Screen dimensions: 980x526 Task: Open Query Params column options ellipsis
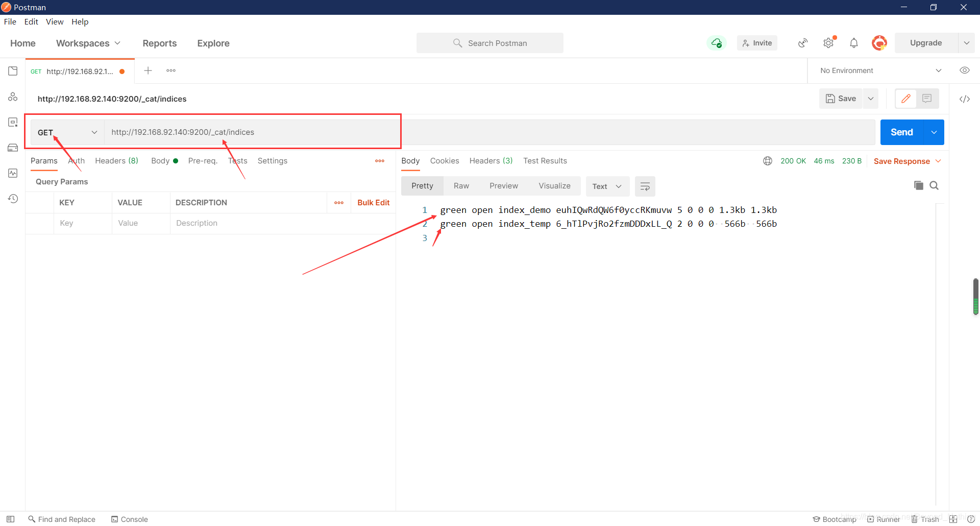click(x=339, y=203)
